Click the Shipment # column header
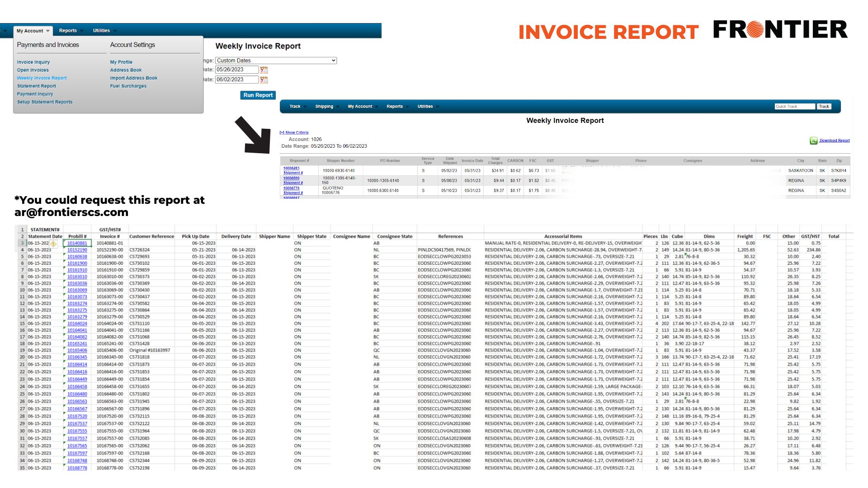This screenshot has width=868, height=488. 299,161
